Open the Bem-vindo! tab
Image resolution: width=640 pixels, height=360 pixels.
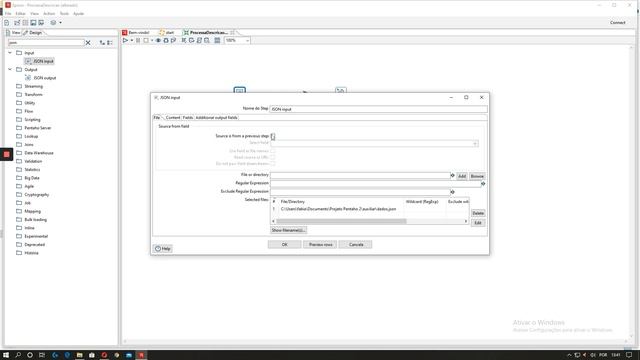(x=136, y=32)
